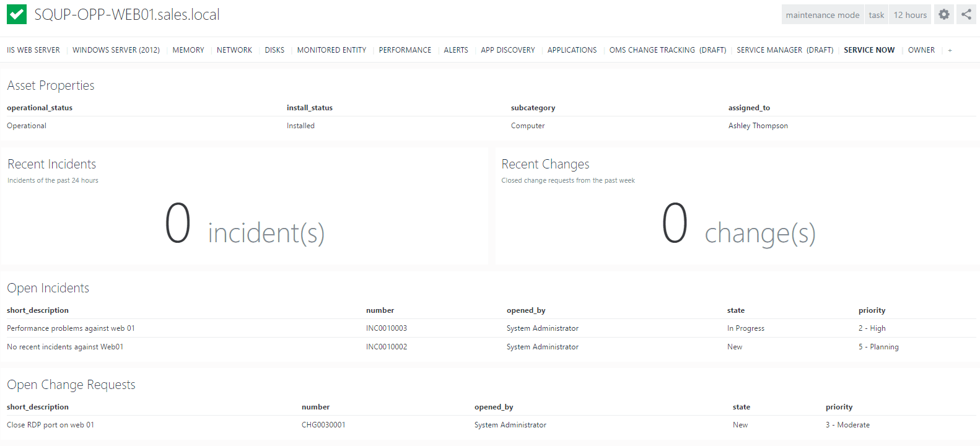Open the Network tab
980x446 pixels.
(x=234, y=50)
